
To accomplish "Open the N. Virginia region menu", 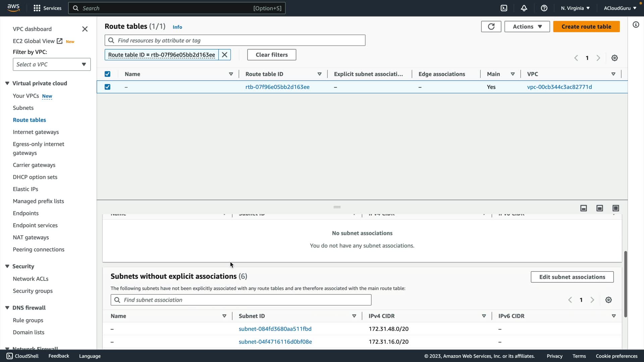I will point(575,8).
